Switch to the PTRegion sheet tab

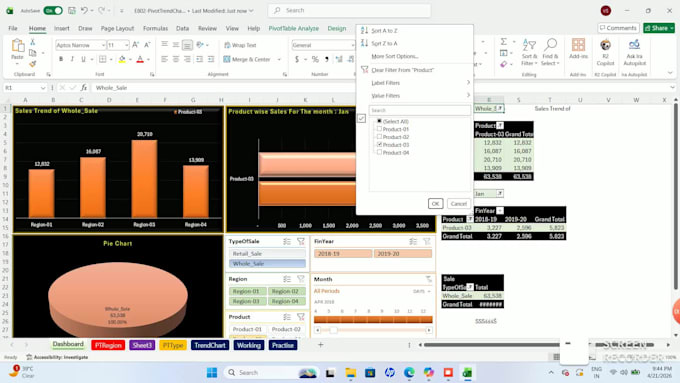click(x=108, y=345)
